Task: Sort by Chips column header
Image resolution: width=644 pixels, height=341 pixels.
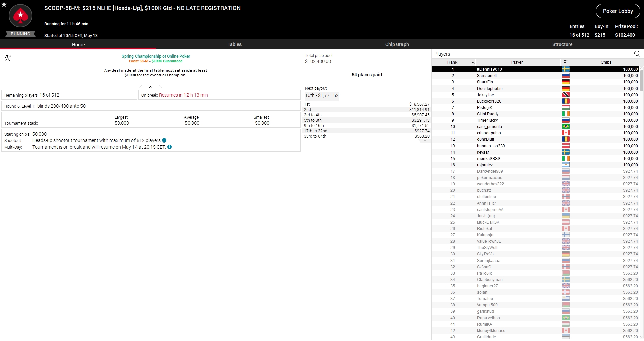Action: pos(606,62)
